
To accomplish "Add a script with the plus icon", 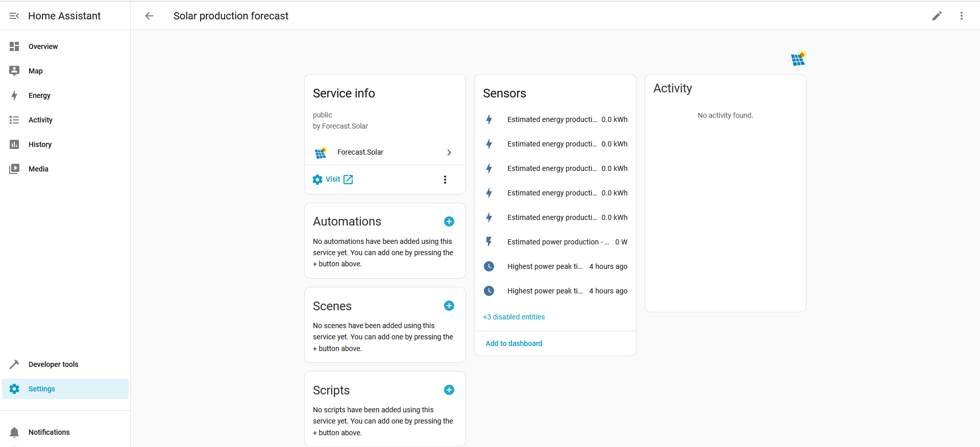I will pos(449,390).
